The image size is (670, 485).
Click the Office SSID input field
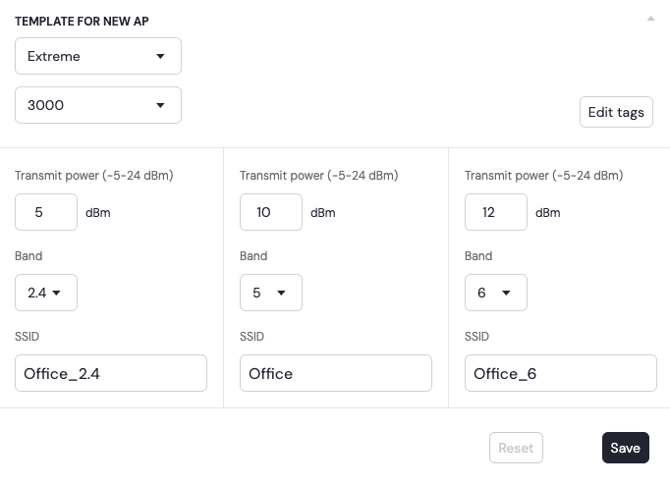336,373
